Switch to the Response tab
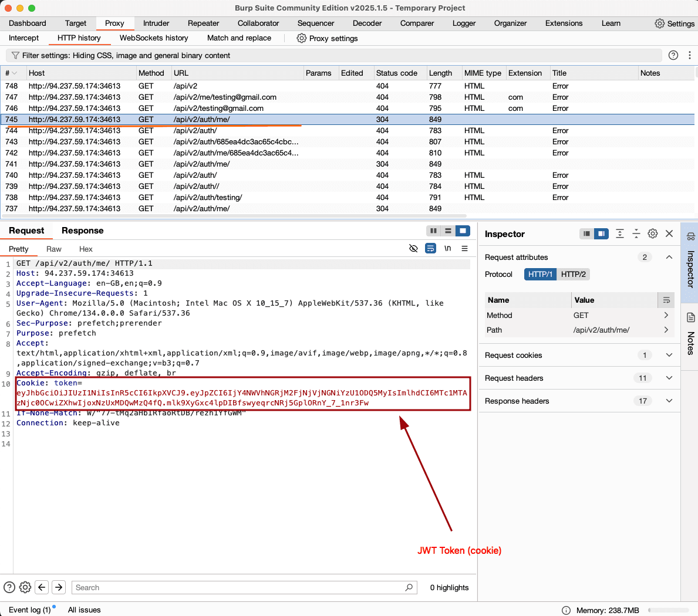Screen dimensions: 698x616 tap(82, 231)
